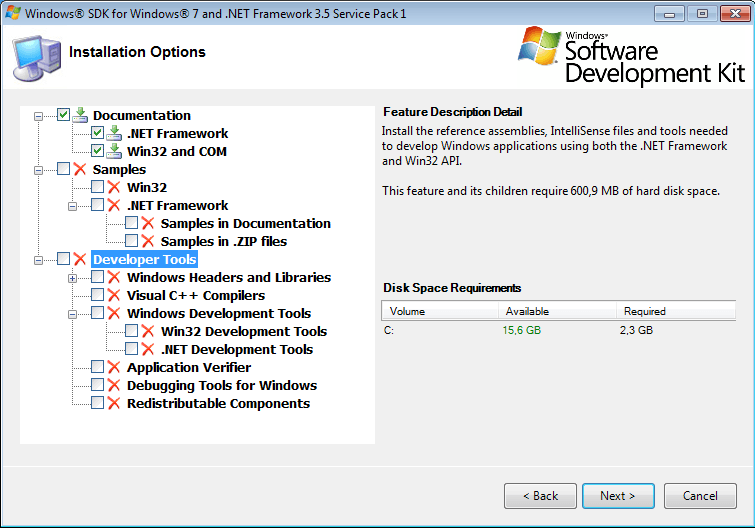This screenshot has height=528, width=755.
Task: Click red X icon beside Visual C++ Compilers
Action: pyautogui.click(x=114, y=295)
